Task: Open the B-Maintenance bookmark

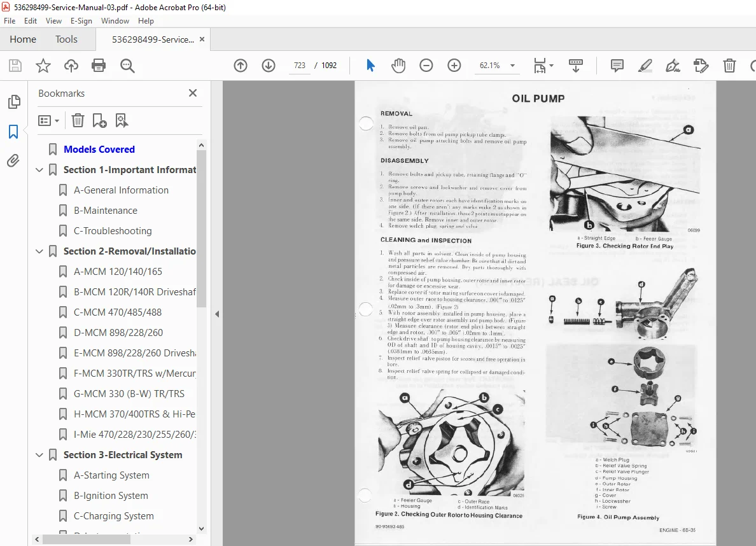Action: click(106, 210)
